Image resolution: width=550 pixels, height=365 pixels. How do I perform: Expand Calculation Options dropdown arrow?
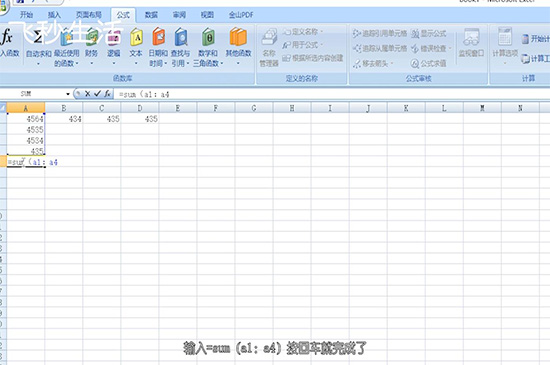pos(505,64)
